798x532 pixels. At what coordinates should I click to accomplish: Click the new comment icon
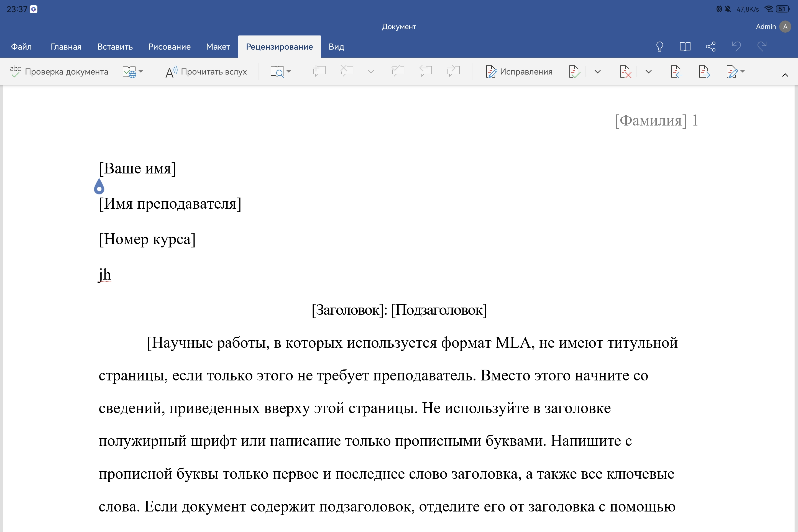click(x=319, y=71)
